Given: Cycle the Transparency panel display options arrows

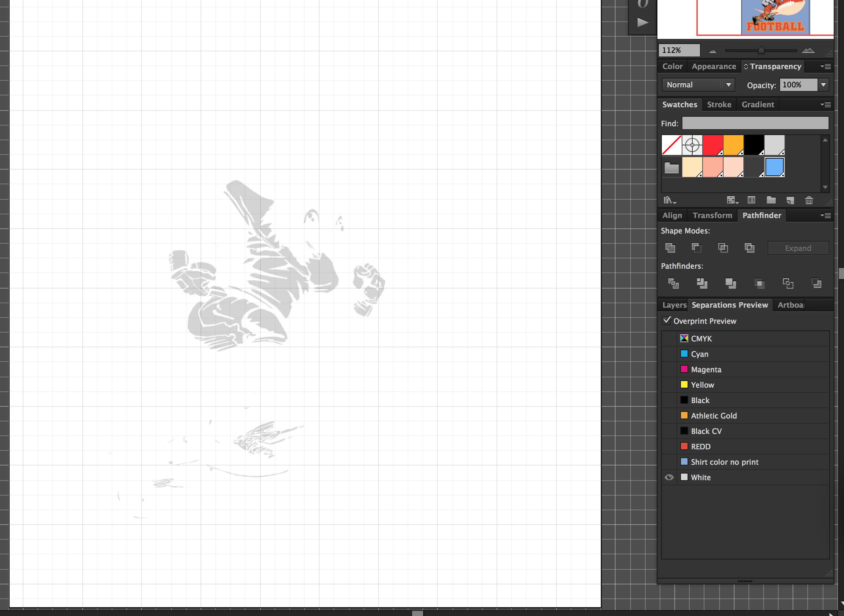Looking at the screenshot, I should coord(746,66).
